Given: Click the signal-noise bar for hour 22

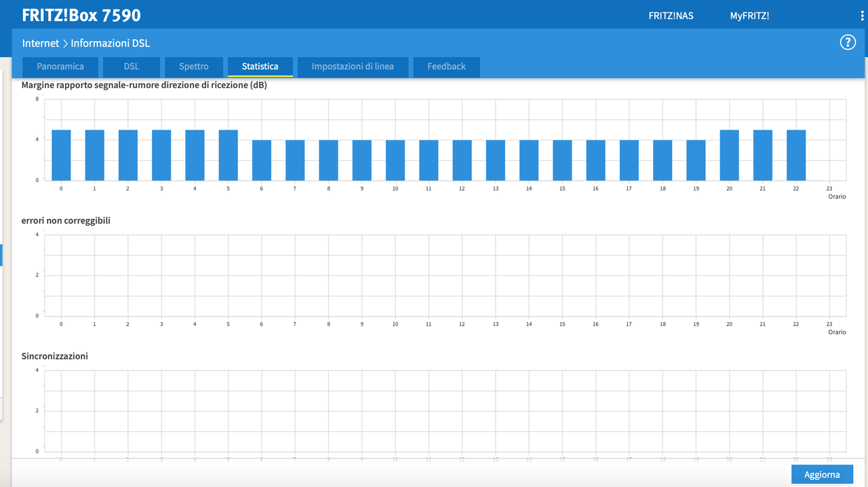Looking at the screenshot, I should pyautogui.click(x=796, y=155).
